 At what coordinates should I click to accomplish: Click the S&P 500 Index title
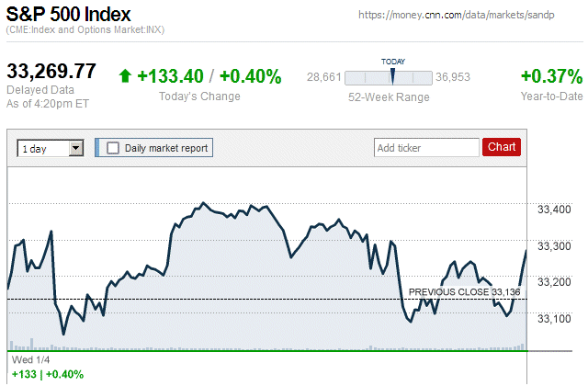[x=69, y=15]
